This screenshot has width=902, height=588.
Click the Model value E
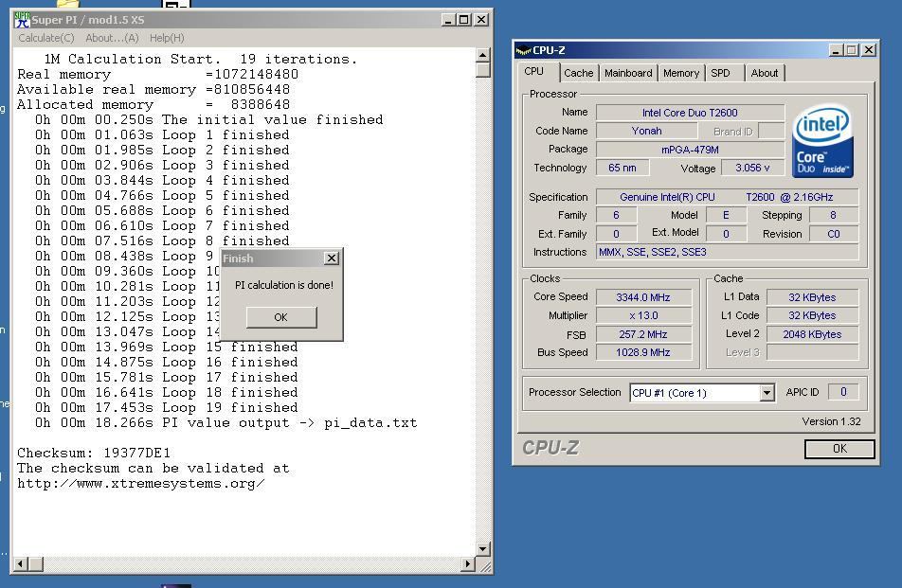point(726,215)
